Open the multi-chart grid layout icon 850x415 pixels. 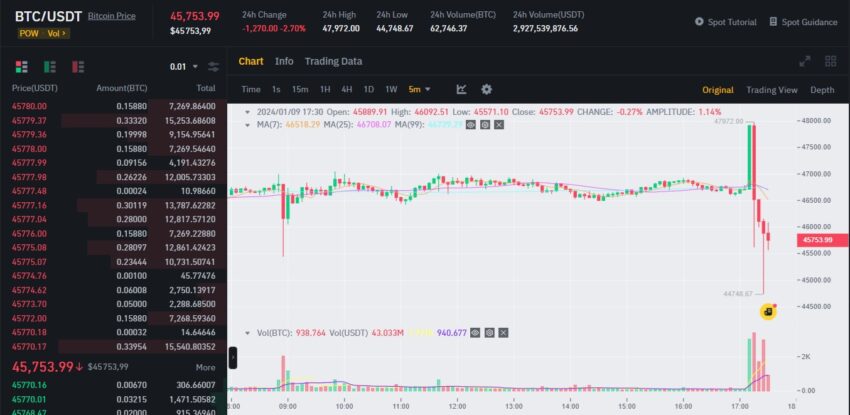(x=830, y=62)
